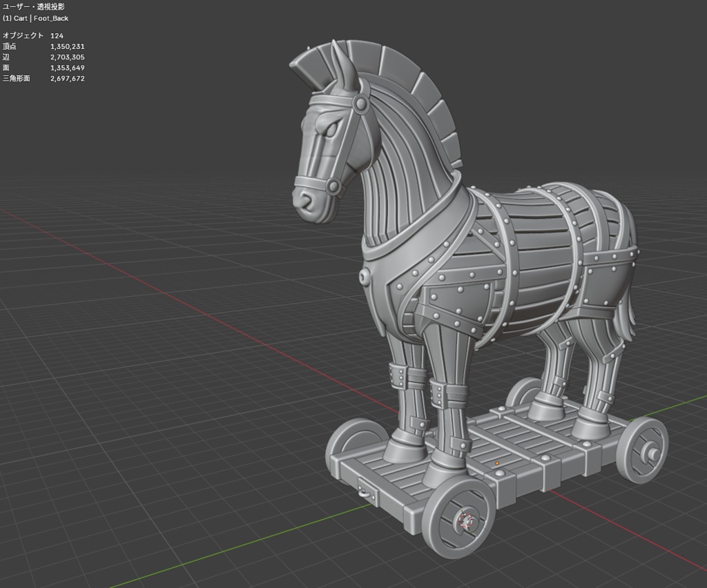
Task: Click the オブジェクト statistics label
Action: 23,36
